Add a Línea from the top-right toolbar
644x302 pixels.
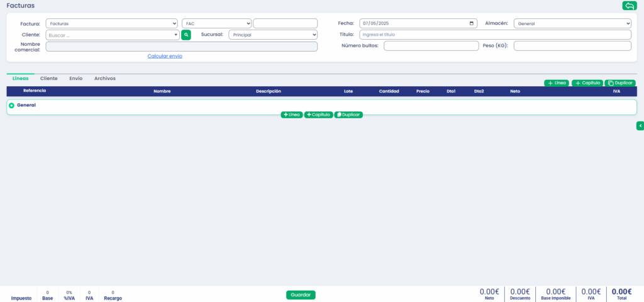click(x=557, y=83)
